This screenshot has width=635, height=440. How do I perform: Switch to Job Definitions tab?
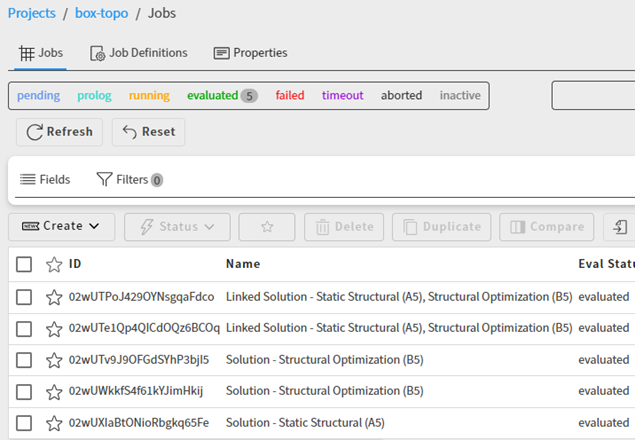138,53
